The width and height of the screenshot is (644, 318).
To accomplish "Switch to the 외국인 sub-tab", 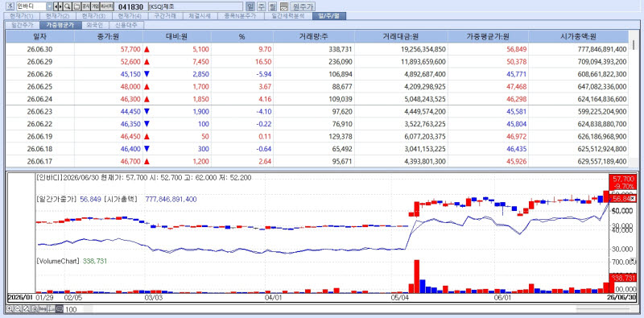I will [x=95, y=25].
